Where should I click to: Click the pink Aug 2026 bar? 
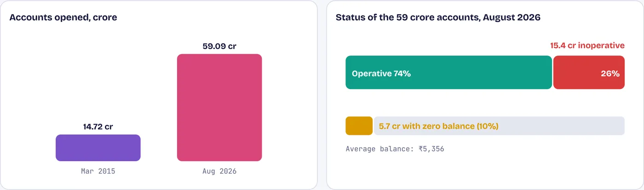[x=219, y=107]
